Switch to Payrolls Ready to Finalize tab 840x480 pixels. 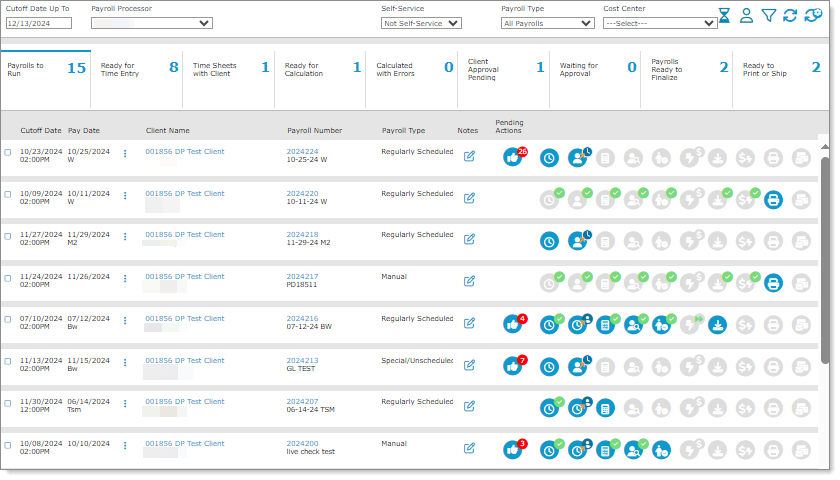tap(687, 79)
